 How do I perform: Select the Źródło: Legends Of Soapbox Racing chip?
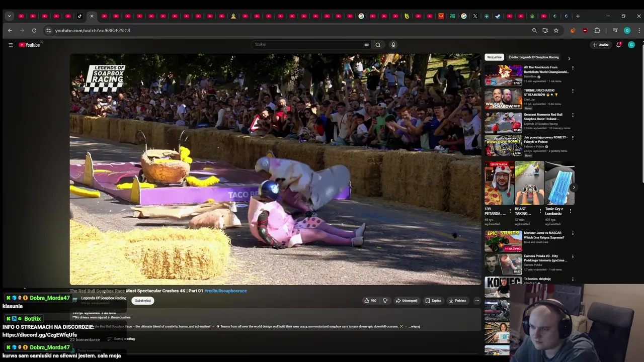click(x=533, y=57)
